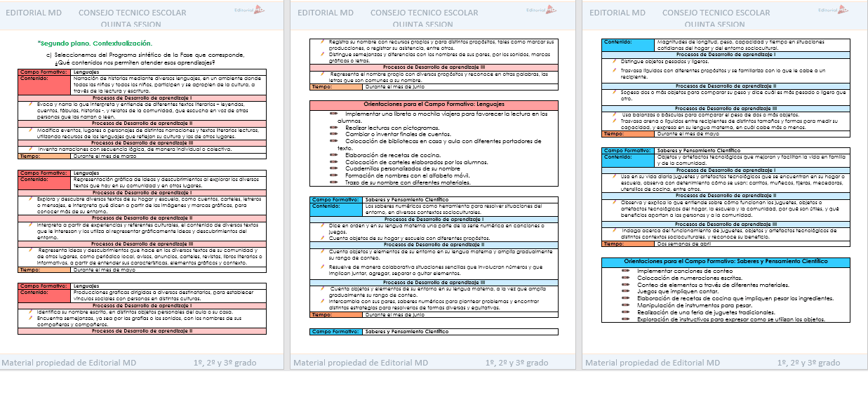Screen dimensions: 868x395
Task: Click the pencil bullet beside 'Indaga acerca del funcionamiento'
Action: pos(615,229)
